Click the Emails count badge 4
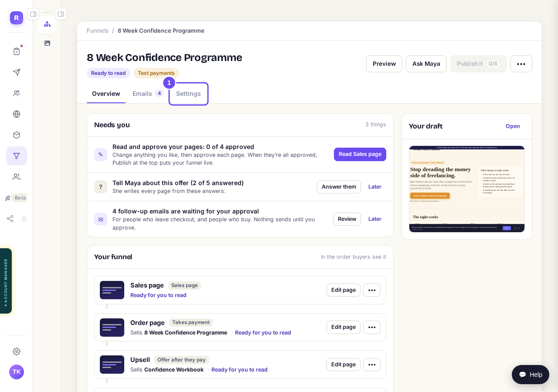Screen dimensions: 558x392 159,93
